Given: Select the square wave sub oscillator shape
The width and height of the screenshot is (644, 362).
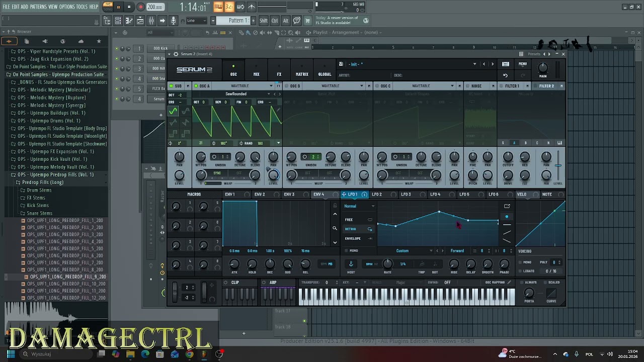Looking at the screenshot, I should (173, 133).
